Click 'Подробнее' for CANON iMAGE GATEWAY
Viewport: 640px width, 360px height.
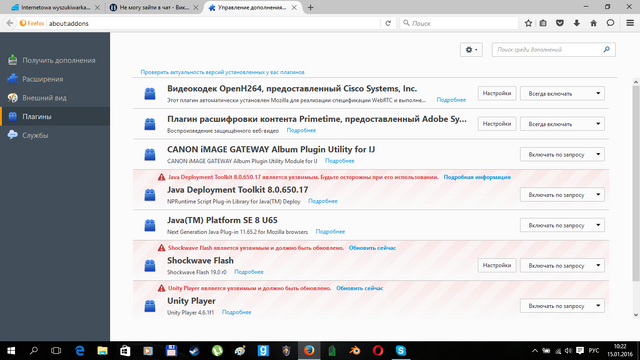340,161
